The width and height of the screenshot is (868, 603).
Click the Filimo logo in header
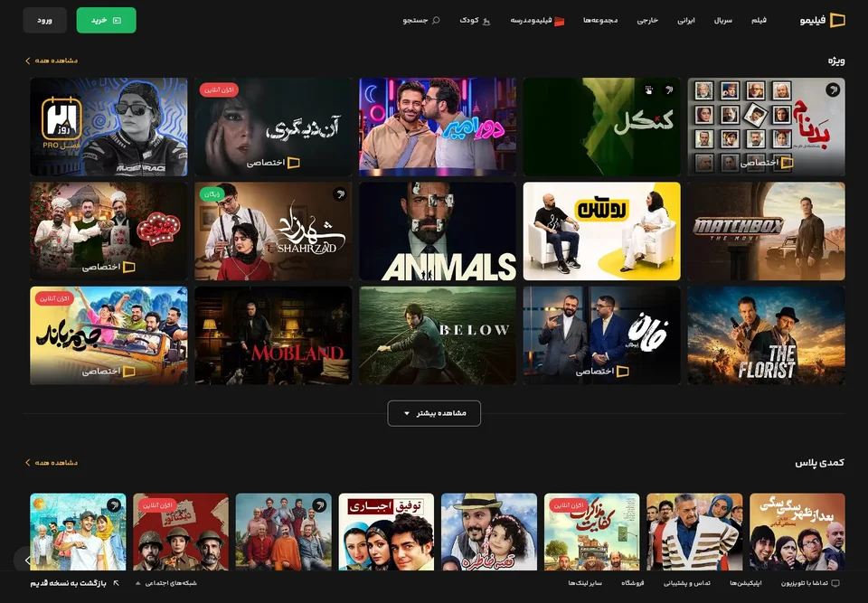click(823, 21)
